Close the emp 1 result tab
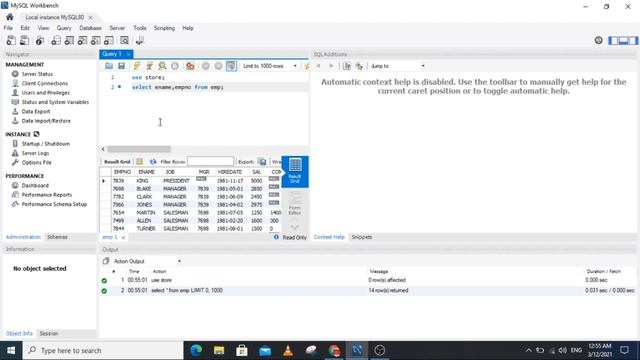Viewport: 640px width, 360px height. click(x=123, y=237)
